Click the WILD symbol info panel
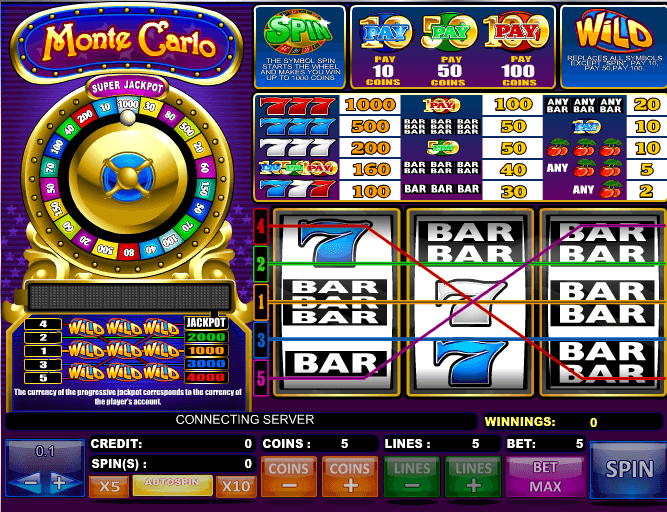Screen dimensions: 667x512 (x=613, y=47)
